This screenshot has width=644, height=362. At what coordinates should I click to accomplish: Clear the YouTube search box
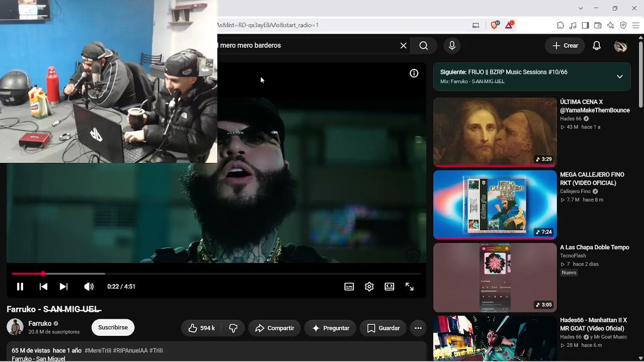pos(404,46)
